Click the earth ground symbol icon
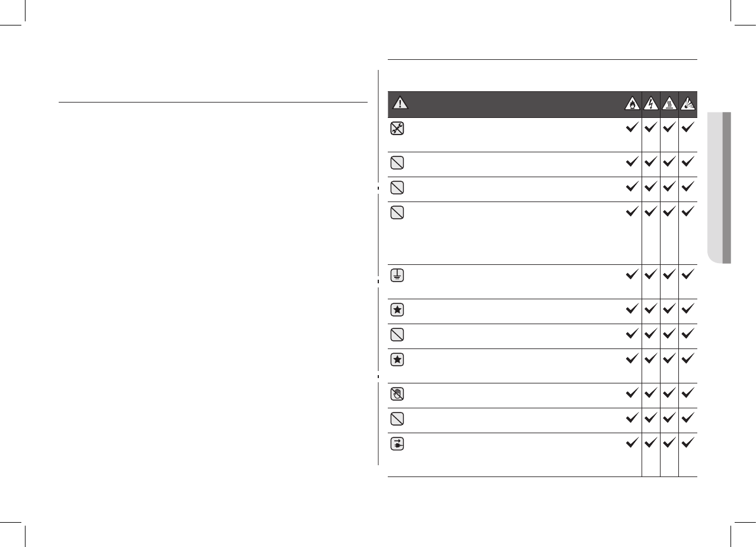Image resolution: width=756 pixels, height=547 pixels. (397, 275)
